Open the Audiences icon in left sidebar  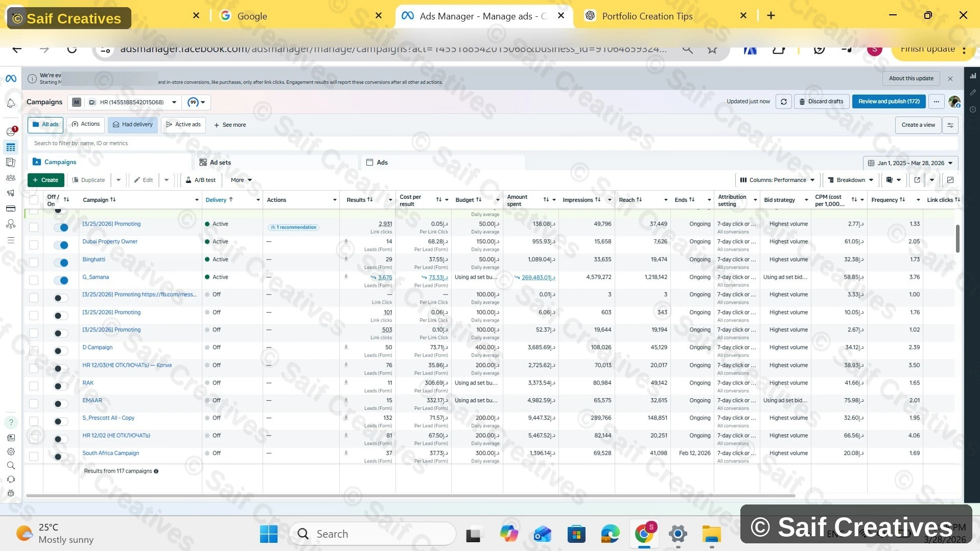[x=11, y=178]
